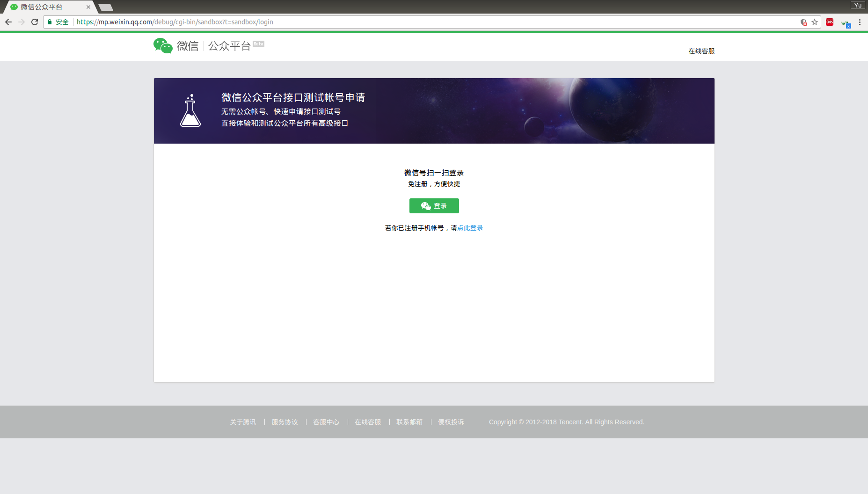Click the flask icon in the banner

tap(190, 111)
